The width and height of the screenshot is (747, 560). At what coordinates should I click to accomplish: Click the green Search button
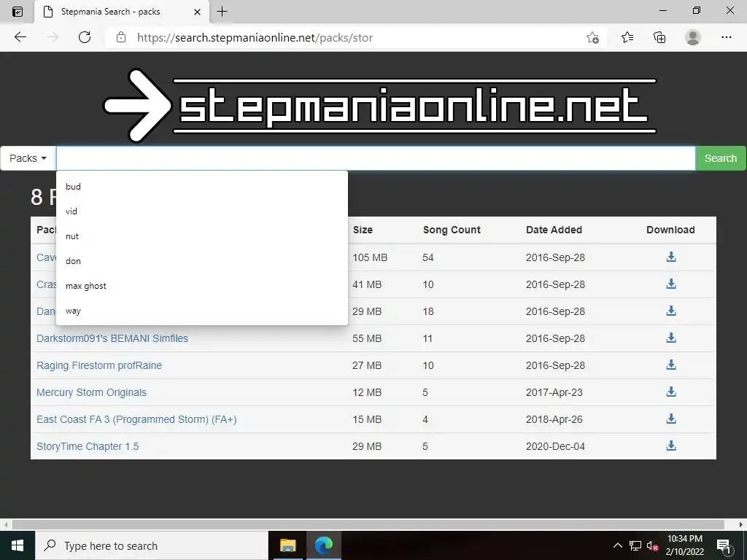point(720,158)
